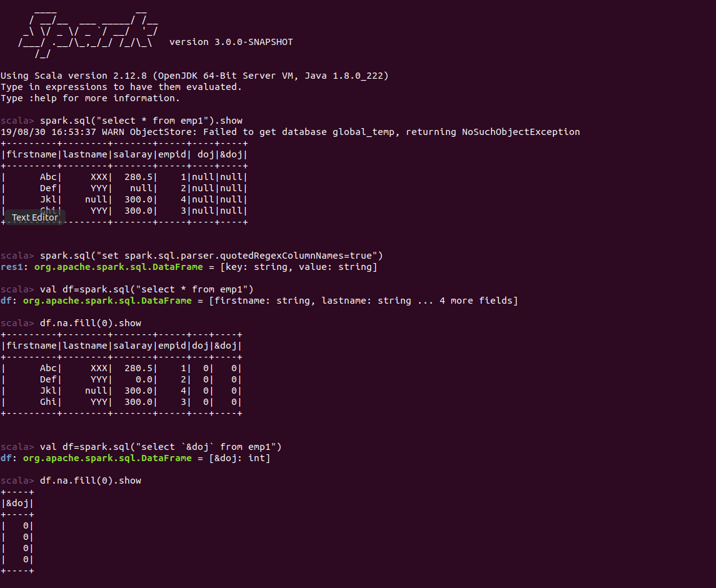716x588 pixels.
Task: Click '[key: string, value: string]' output
Action: click(x=299, y=267)
